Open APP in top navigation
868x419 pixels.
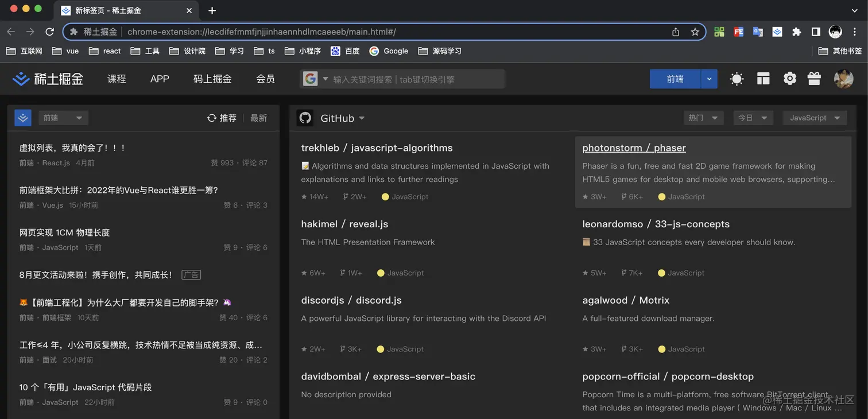[x=160, y=79]
